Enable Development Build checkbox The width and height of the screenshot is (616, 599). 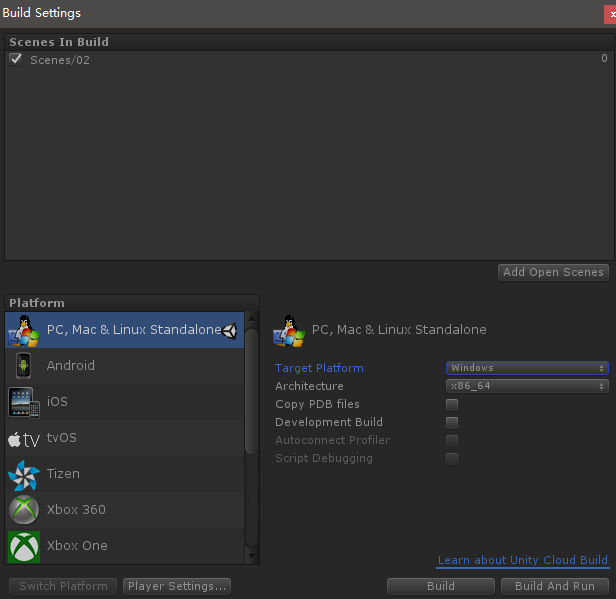point(452,423)
